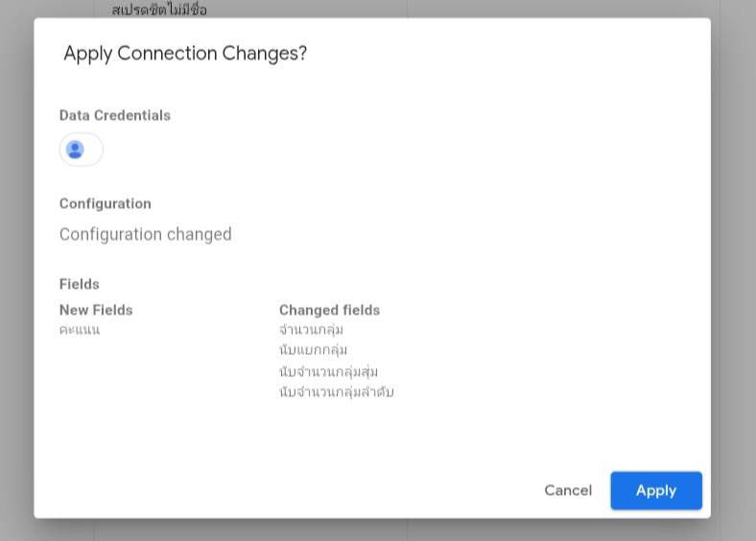Select the new field "คะแนน"
The image size is (756, 541).
(80, 330)
